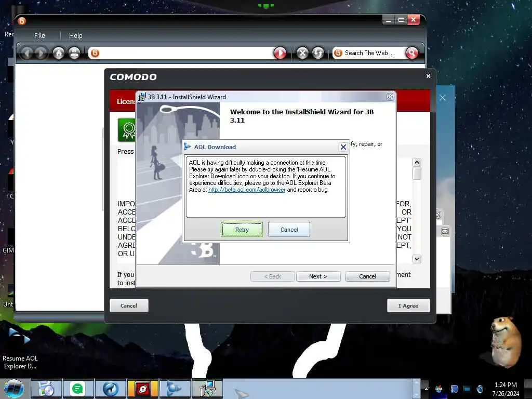Screen dimensions: 532x399
Task: Open the AOL Explorer taskbar icon
Action: pyautogui.click(x=175, y=389)
